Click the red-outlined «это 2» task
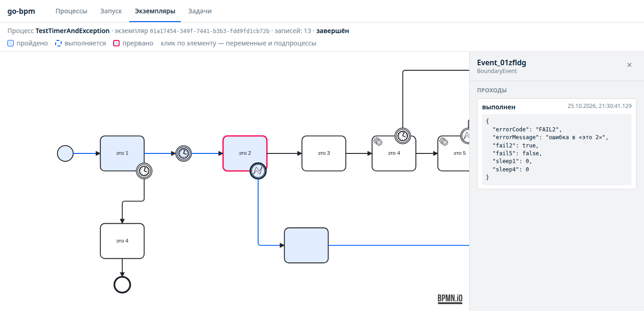This screenshot has width=644, height=311. [245, 153]
